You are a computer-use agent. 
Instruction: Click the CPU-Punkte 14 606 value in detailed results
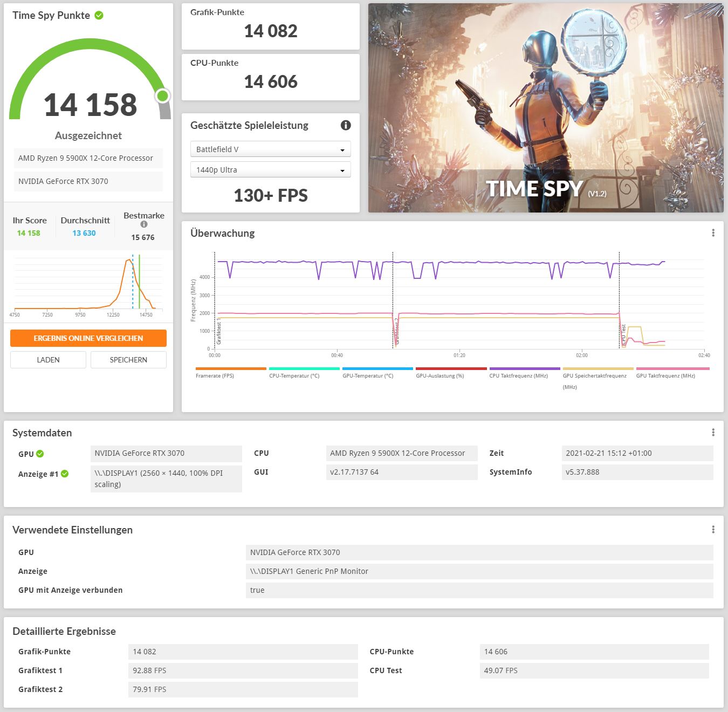tap(594, 652)
